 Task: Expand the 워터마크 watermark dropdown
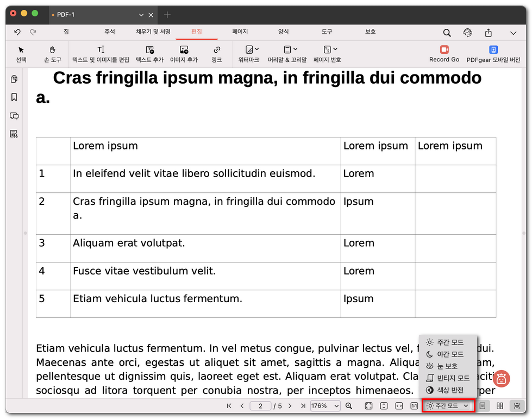coord(252,54)
